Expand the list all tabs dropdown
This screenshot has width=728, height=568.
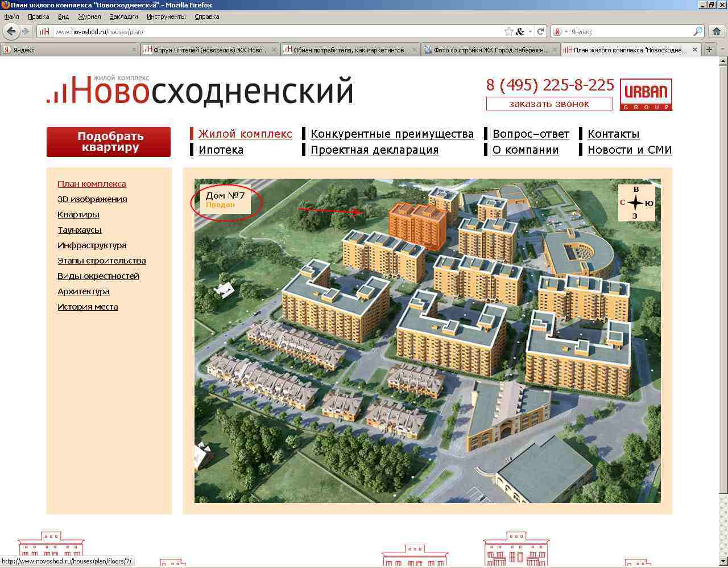pyautogui.click(x=722, y=50)
